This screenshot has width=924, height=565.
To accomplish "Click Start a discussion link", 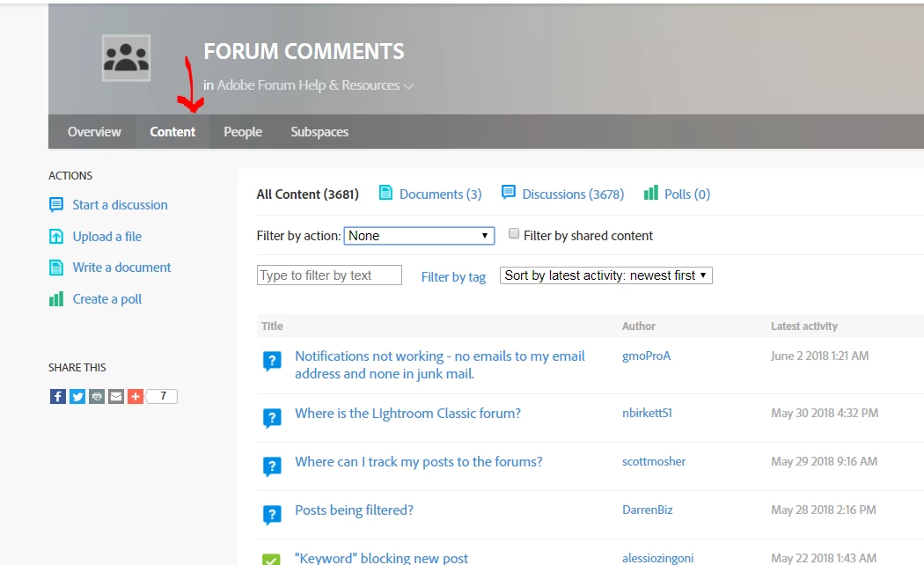I will point(121,205).
